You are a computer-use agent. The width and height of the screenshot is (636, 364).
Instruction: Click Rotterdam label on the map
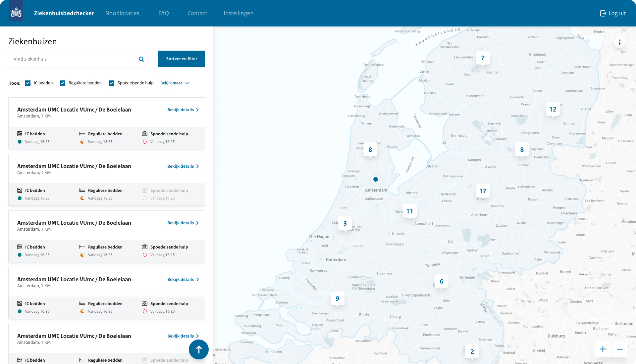(336, 260)
